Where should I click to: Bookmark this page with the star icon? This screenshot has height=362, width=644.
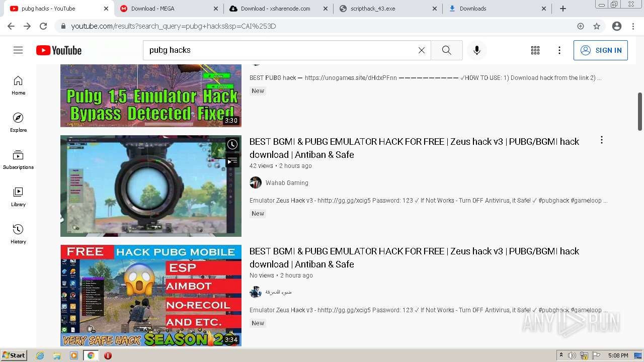[x=597, y=26]
